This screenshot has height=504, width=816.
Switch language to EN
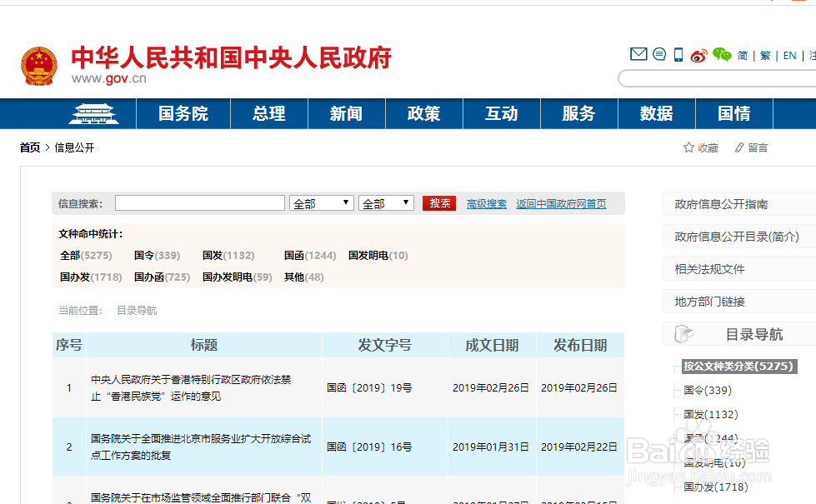pyautogui.click(x=789, y=56)
